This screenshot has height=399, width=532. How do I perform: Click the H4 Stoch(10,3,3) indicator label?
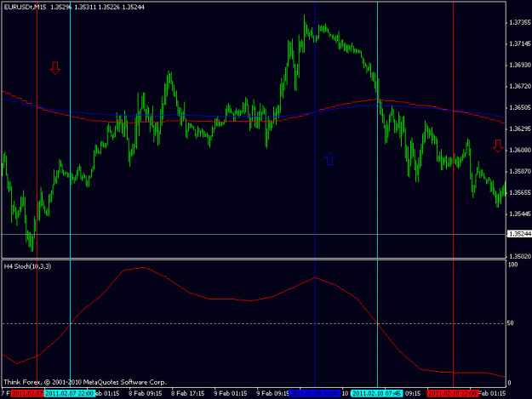pos(27,266)
